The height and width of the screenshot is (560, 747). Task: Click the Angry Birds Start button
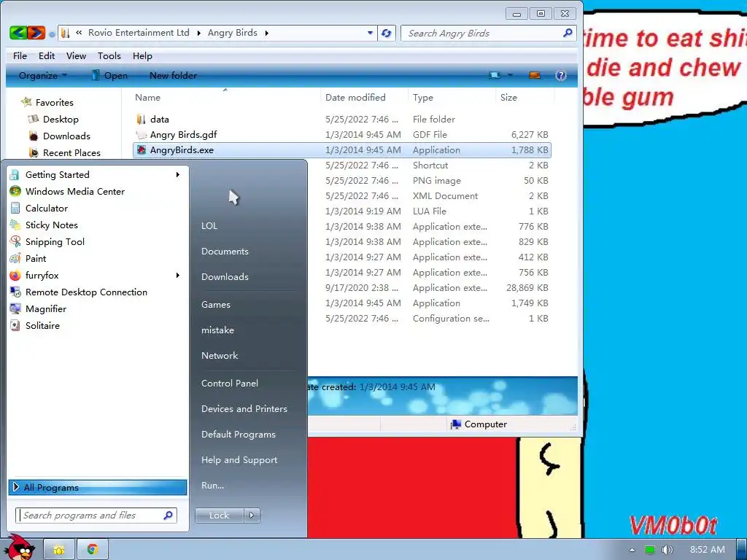[19, 548]
